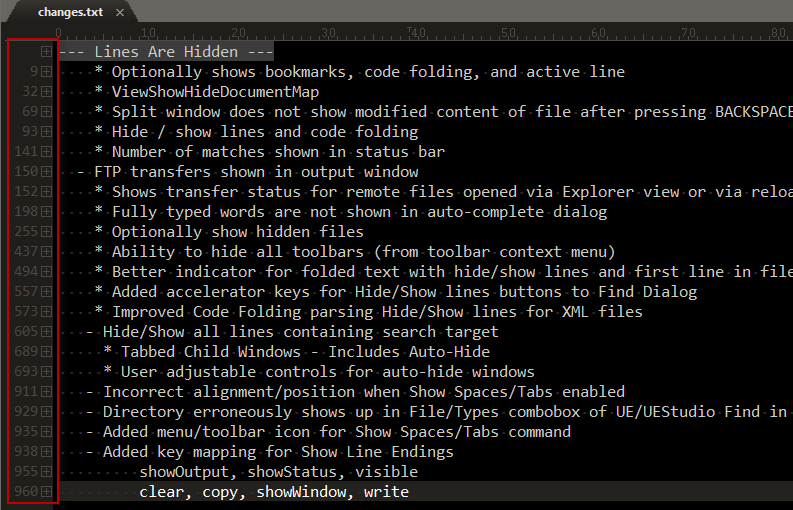Image resolution: width=793 pixels, height=510 pixels.
Task: Toggle fold at line 557
Action: click(47, 291)
